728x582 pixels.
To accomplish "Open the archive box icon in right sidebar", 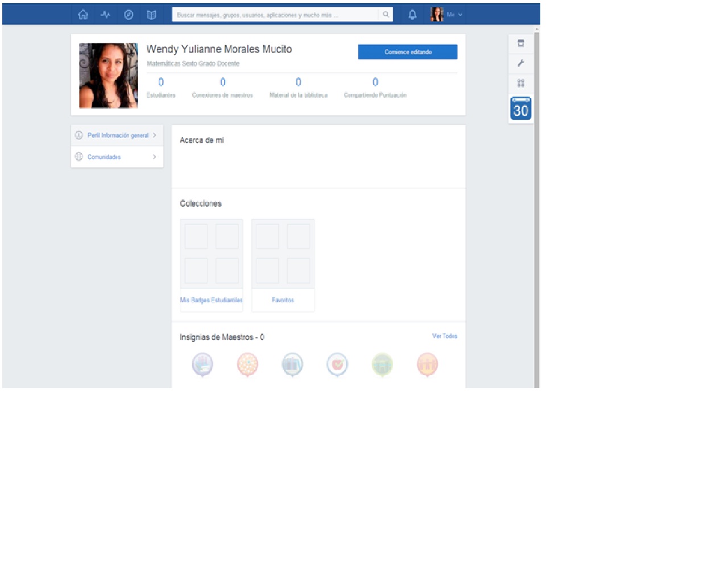I will click(520, 43).
